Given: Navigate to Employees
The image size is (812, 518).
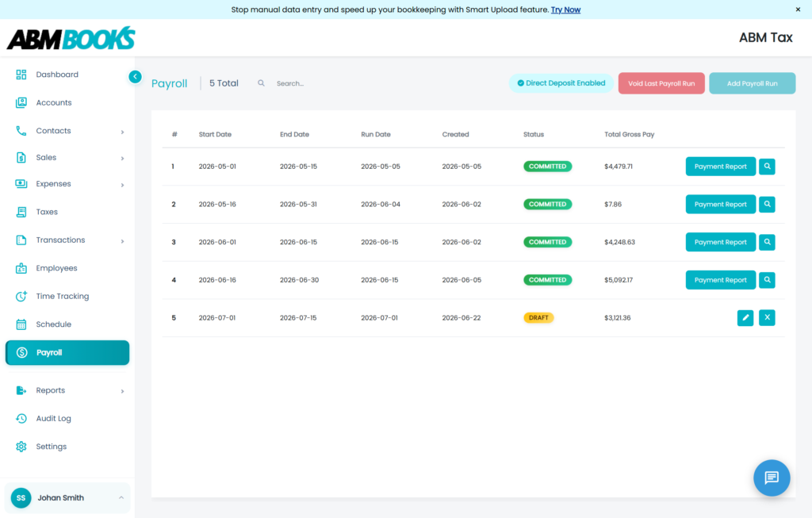Looking at the screenshot, I should point(56,268).
